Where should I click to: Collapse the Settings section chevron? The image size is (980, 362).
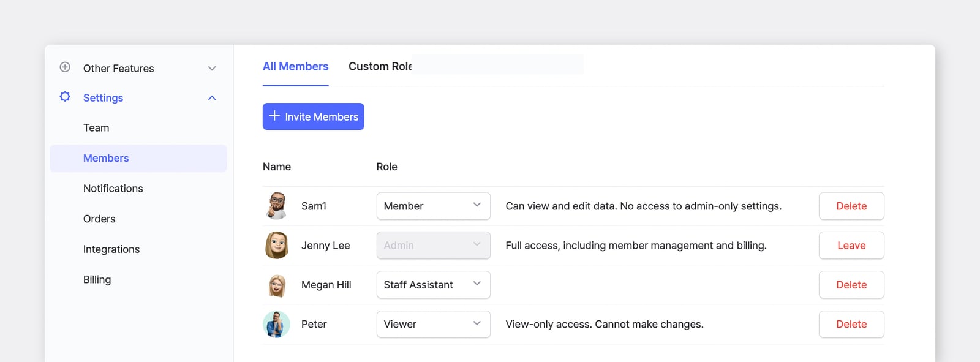212,98
